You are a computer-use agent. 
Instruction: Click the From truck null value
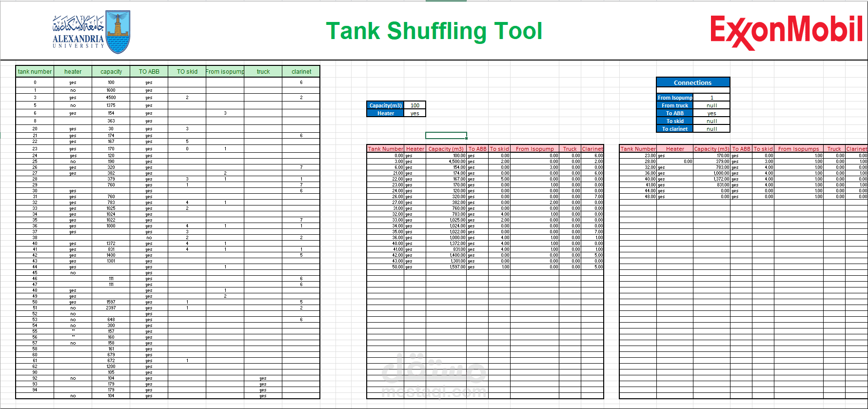pos(711,105)
